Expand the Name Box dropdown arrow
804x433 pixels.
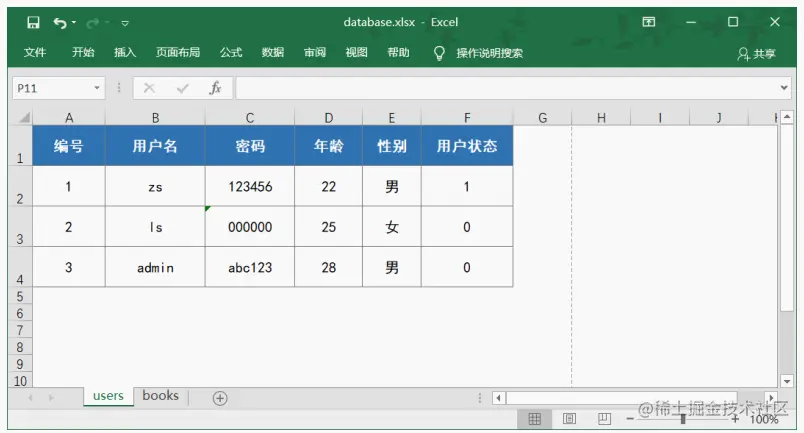tap(97, 88)
